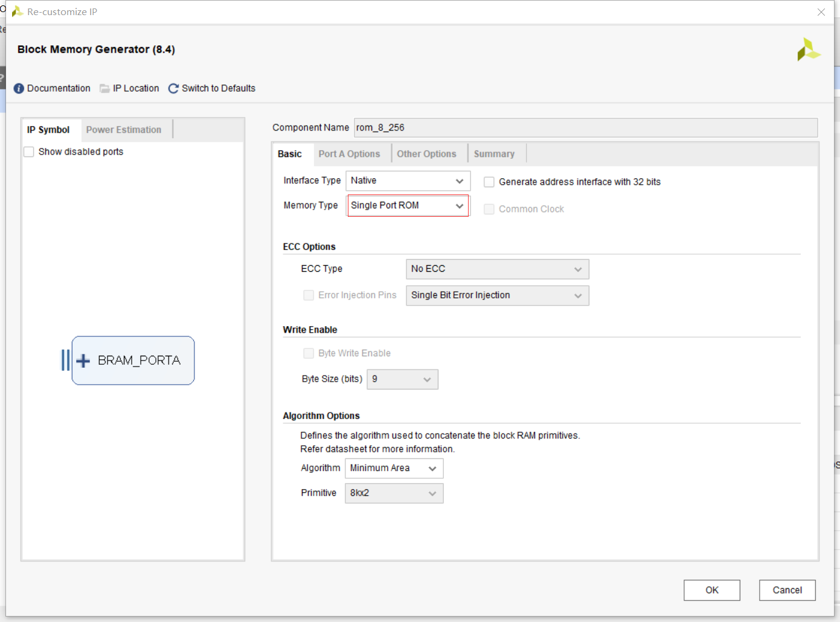The height and width of the screenshot is (622, 840).
Task: Click the BRAM_PORTA bus interface bars
Action: 66,361
